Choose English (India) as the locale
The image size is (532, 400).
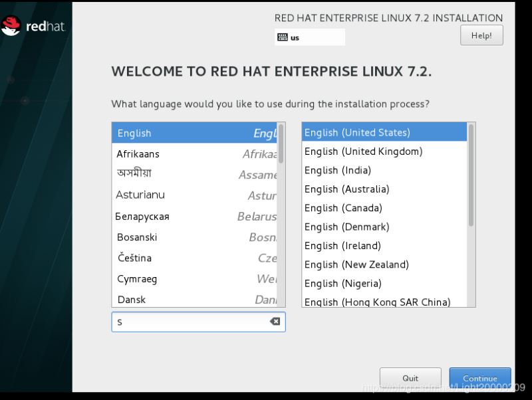pyautogui.click(x=338, y=170)
